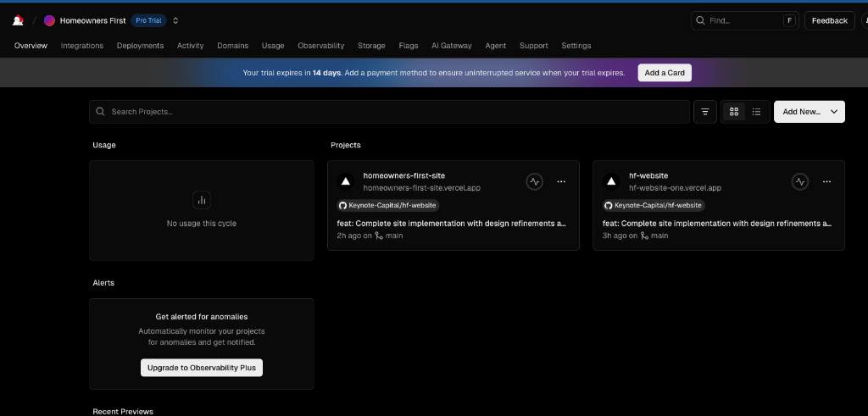Open the three-dot menu for homeowners-first-site
This screenshot has height=416, width=868.
(x=561, y=181)
